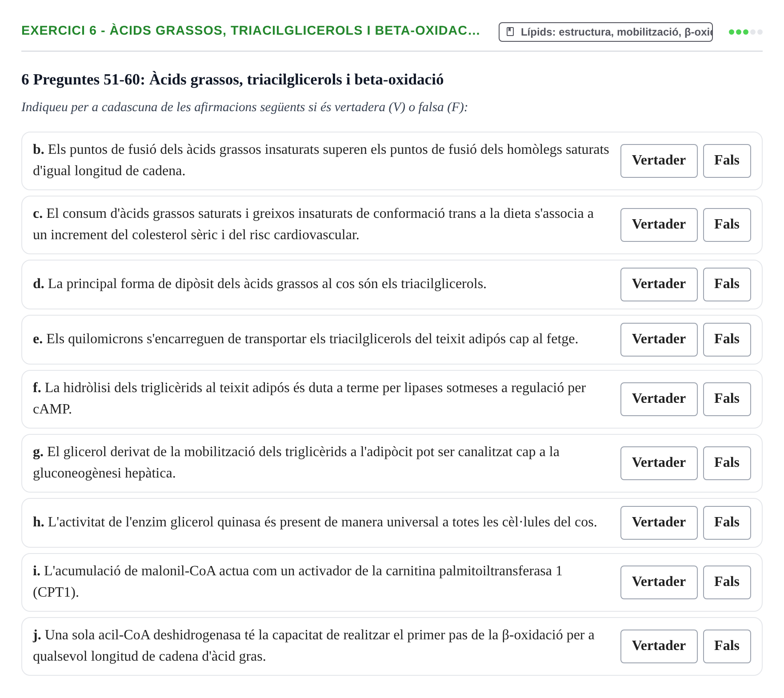Viewport: 784px width, 698px height.
Task: Select Vertader for statement i on malonil-CoA
Action: [x=659, y=582]
